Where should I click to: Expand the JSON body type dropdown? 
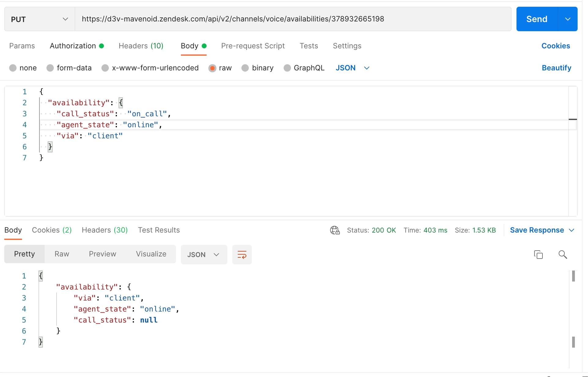click(367, 68)
